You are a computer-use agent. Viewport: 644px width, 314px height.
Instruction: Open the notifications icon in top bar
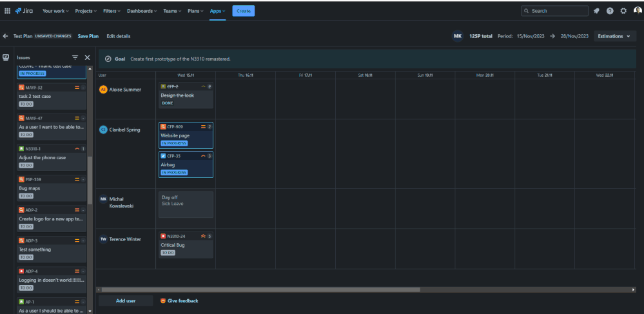596,11
